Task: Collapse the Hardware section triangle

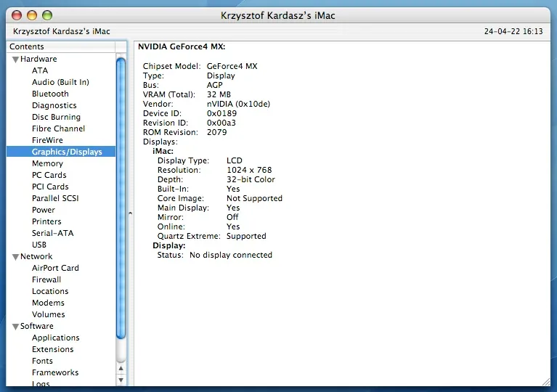Action: (x=15, y=60)
